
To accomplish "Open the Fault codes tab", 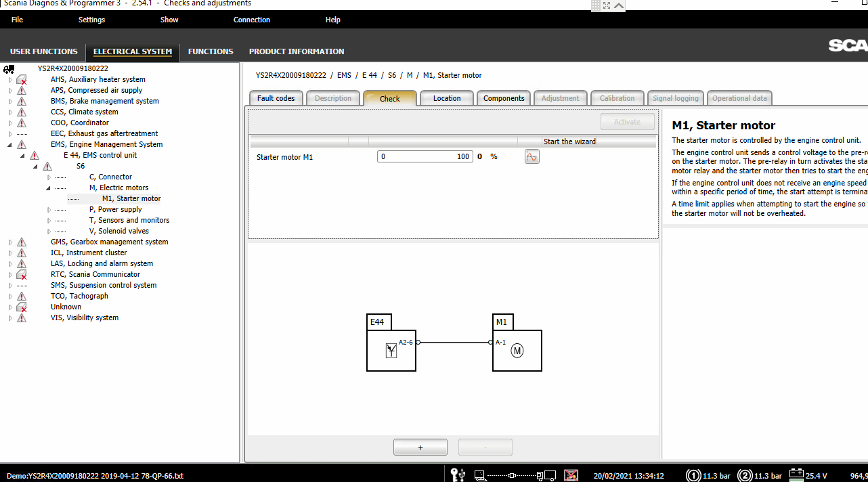I will [x=276, y=98].
